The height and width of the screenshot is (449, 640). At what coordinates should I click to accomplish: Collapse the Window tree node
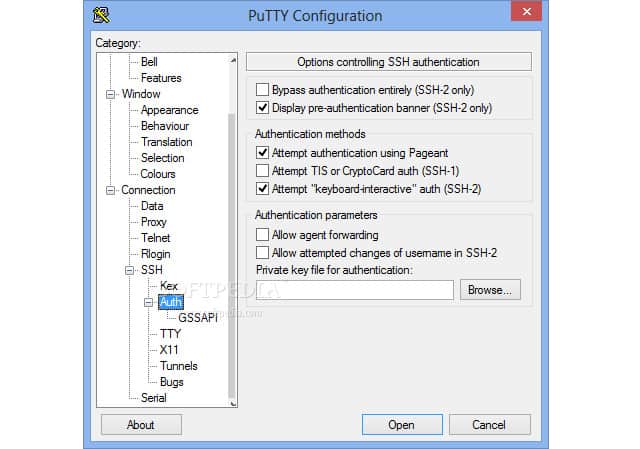point(110,94)
